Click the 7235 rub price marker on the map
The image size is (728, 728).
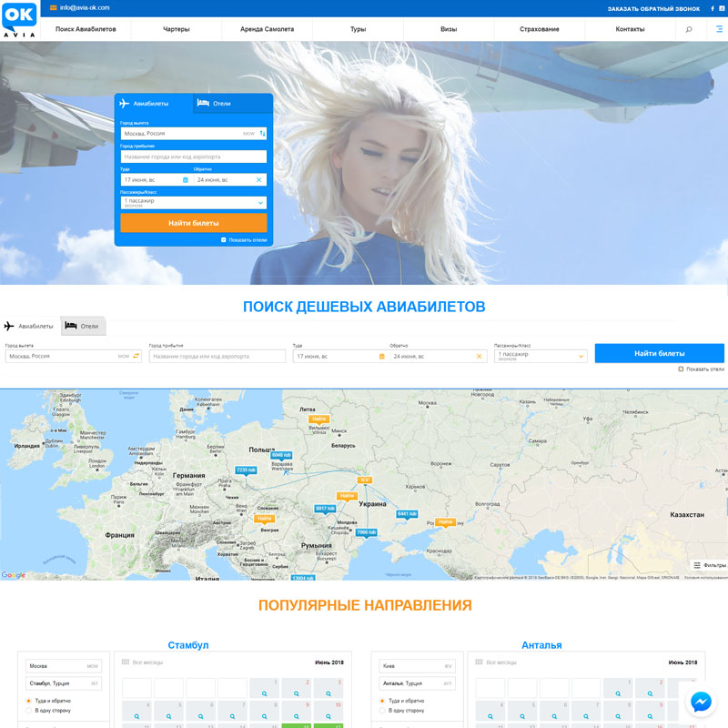(246, 470)
